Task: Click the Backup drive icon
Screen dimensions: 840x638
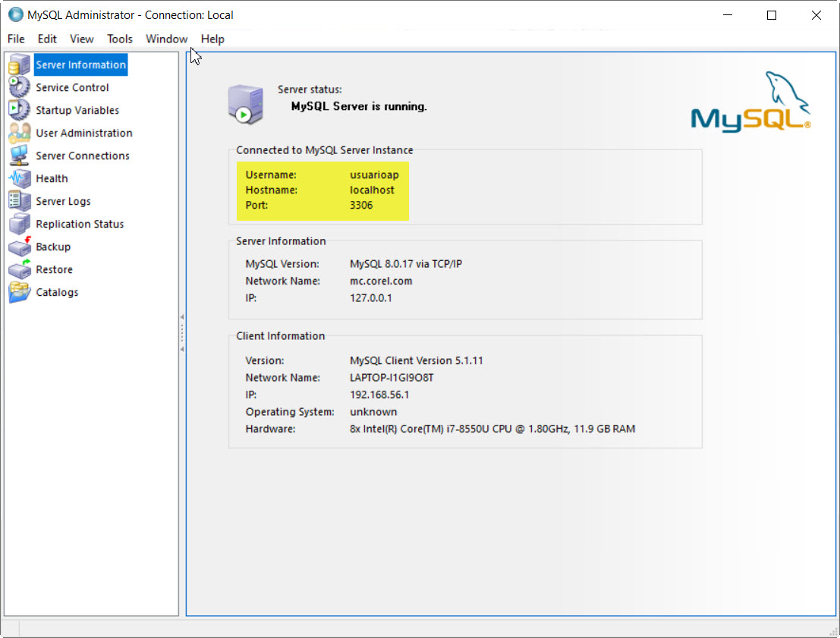Action: 19,247
